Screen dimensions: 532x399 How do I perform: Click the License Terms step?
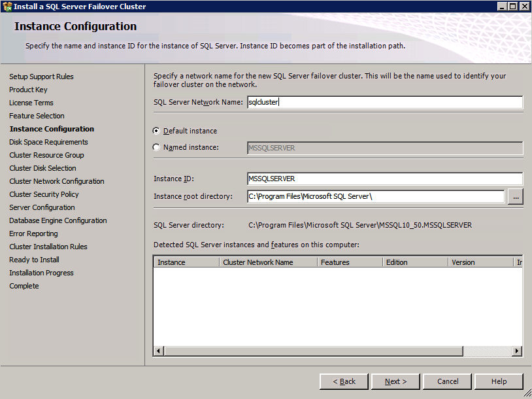pos(31,103)
